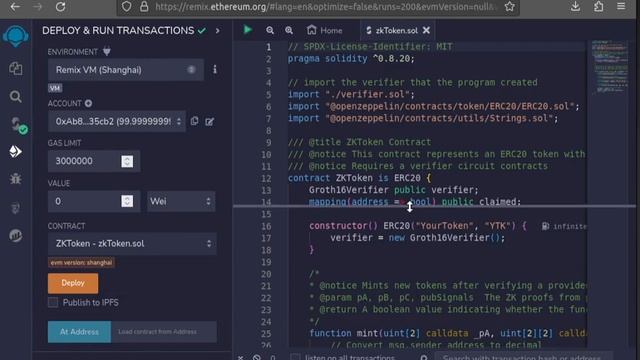The image size is (640, 360).
Task: Open the browser hamburger menu
Action: [621, 6]
